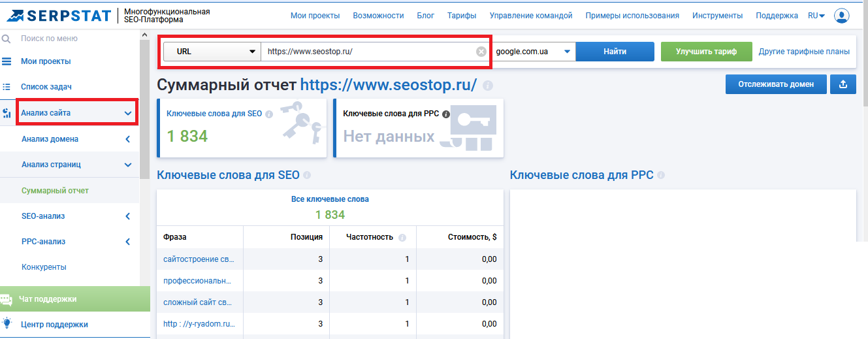Click the export upload icon button
This screenshot has width=868, height=339.
pos(843,84)
